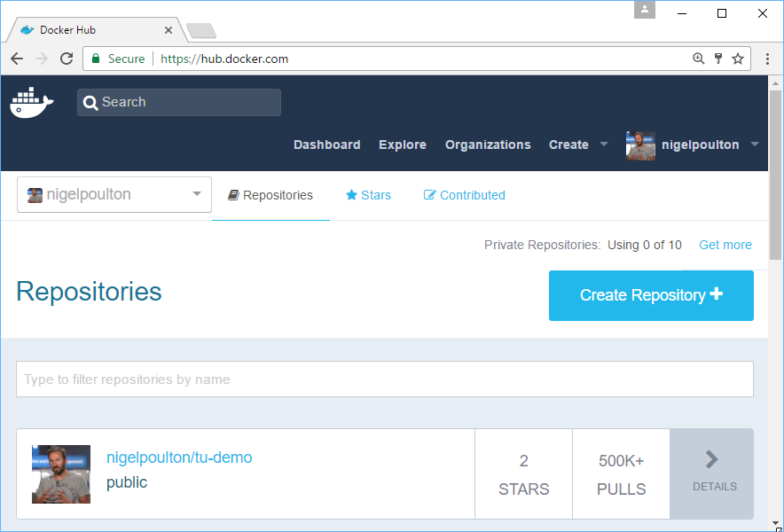Open the Chrome three-dot menu
784x532 pixels.
click(766, 59)
